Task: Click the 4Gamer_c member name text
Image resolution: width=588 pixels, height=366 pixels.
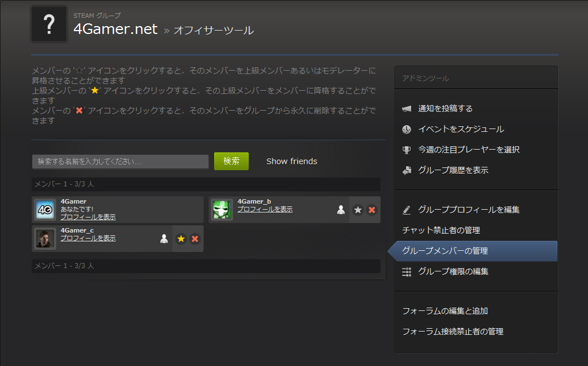Action: point(77,230)
